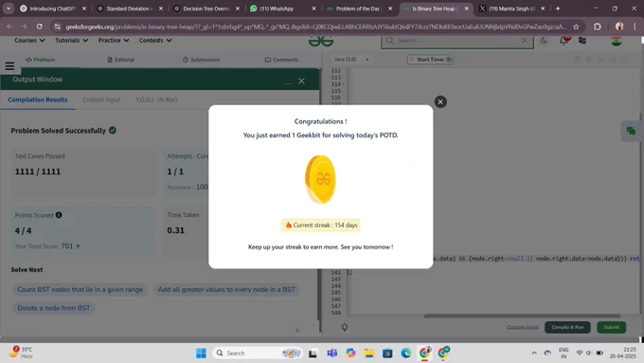The image size is (644, 363).
Task: Clear the search box with X icon
Action: tap(524, 41)
